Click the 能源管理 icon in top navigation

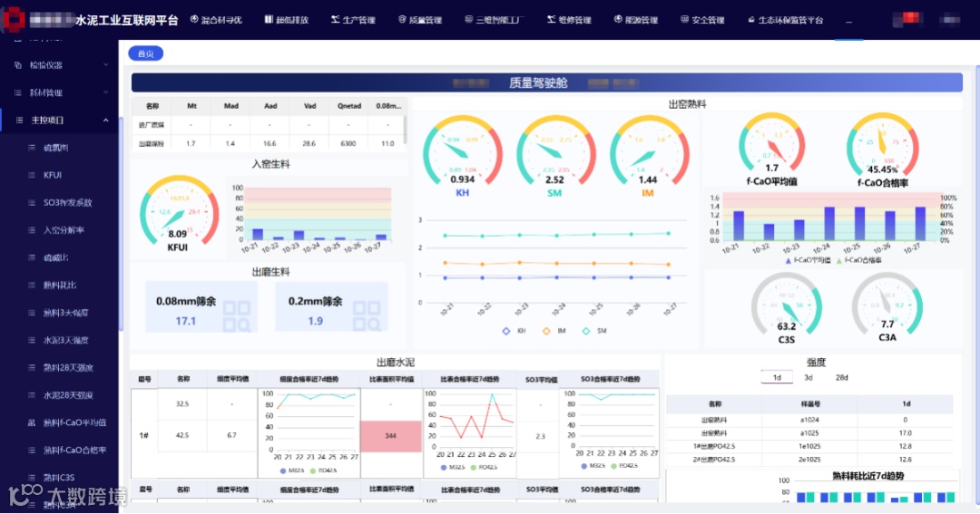pyautogui.click(x=618, y=19)
